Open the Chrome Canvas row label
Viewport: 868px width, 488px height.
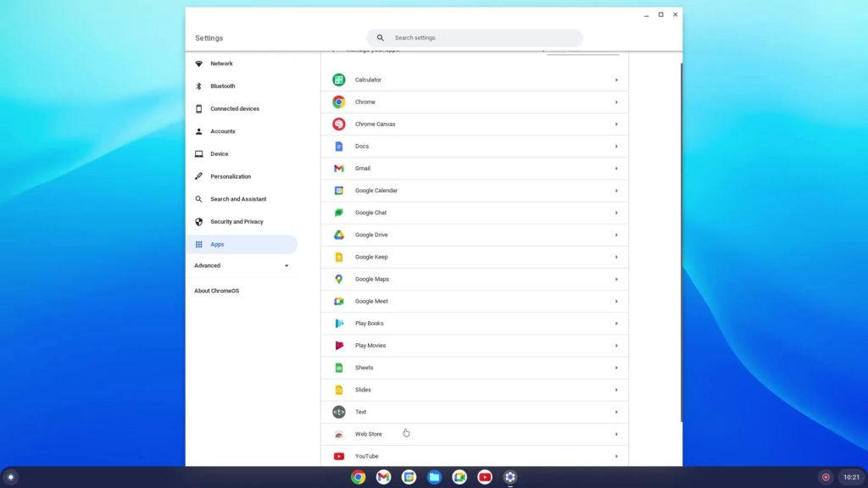(x=376, y=124)
